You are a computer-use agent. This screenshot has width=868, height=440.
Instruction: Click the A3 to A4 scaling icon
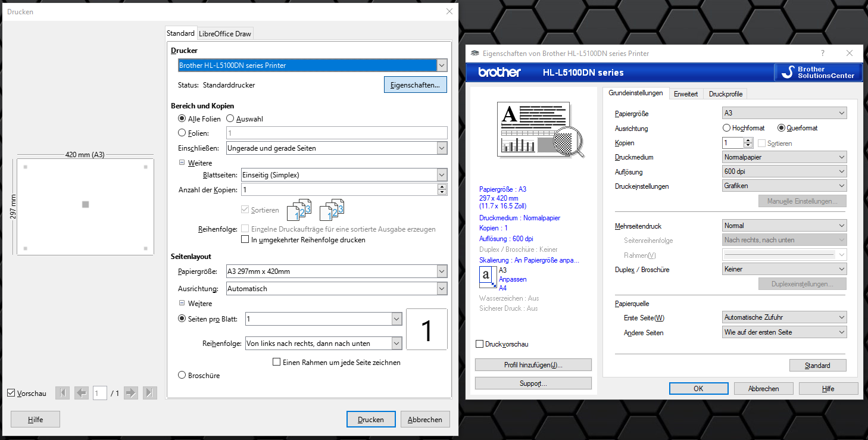coord(488,279)
